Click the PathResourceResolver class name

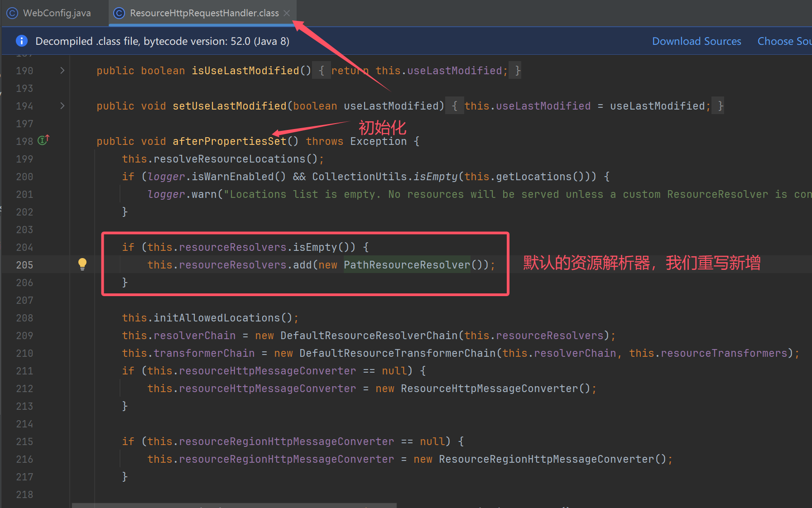(x=407, y=265)
